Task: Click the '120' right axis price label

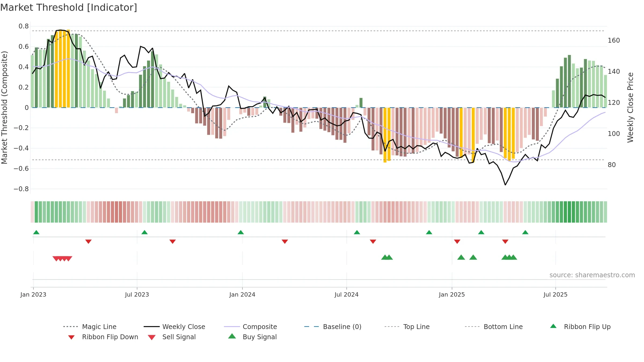Action: tap(614, 103)
